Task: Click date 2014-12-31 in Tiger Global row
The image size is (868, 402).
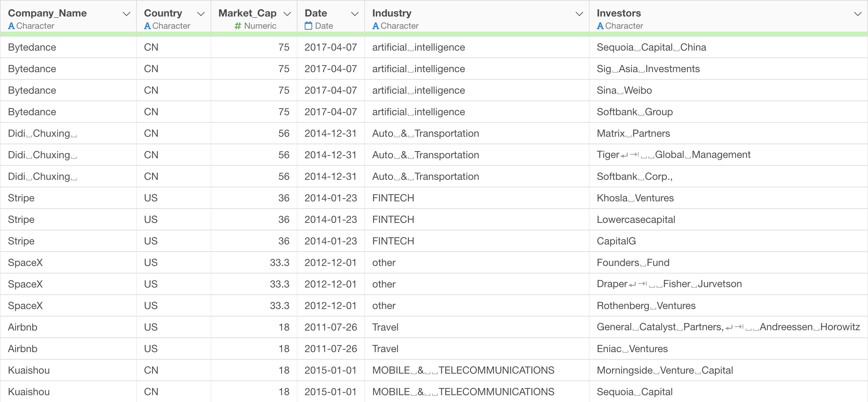Action: click(x=331, y=155)
